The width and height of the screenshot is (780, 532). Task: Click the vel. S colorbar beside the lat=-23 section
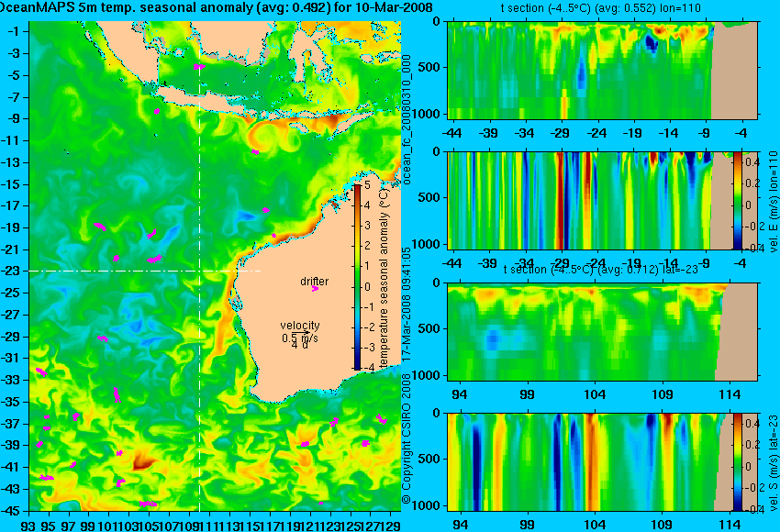737,462
